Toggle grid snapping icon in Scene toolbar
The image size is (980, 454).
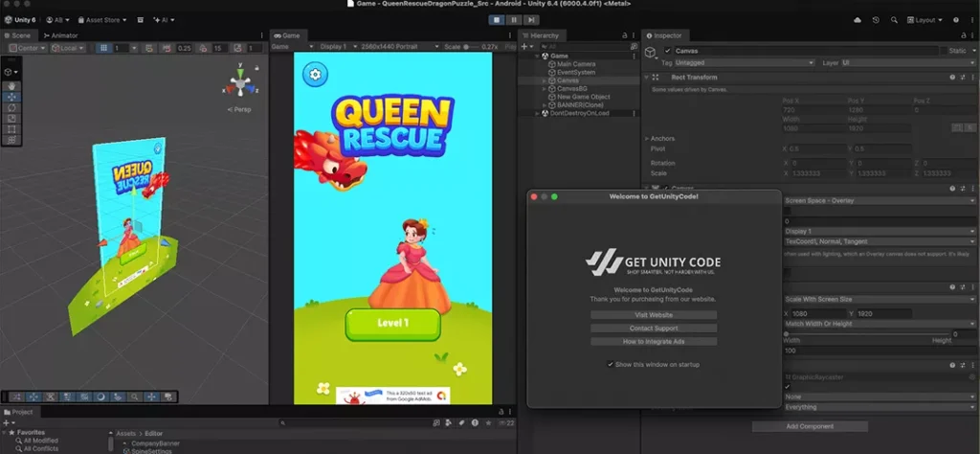(103, 48)
